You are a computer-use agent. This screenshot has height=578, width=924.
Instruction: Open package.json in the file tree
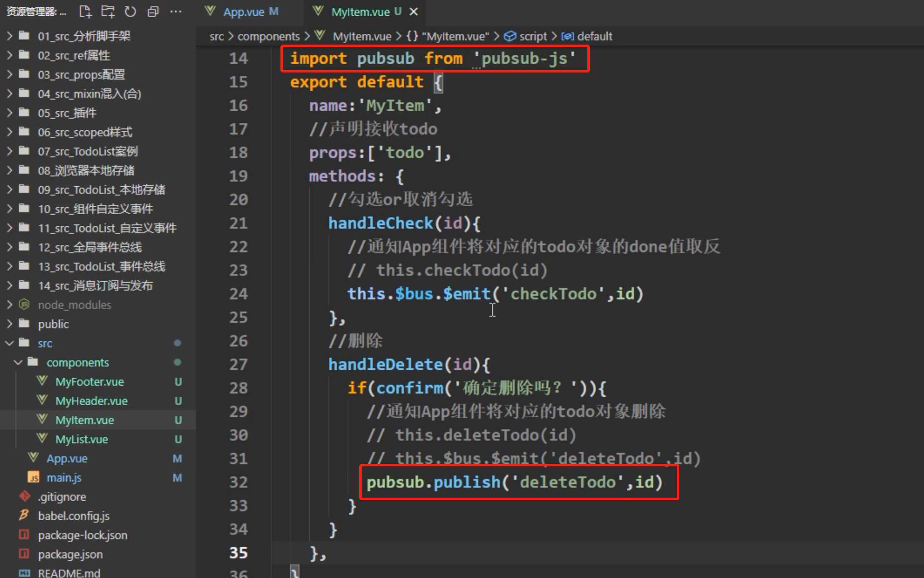click(70, 554)
